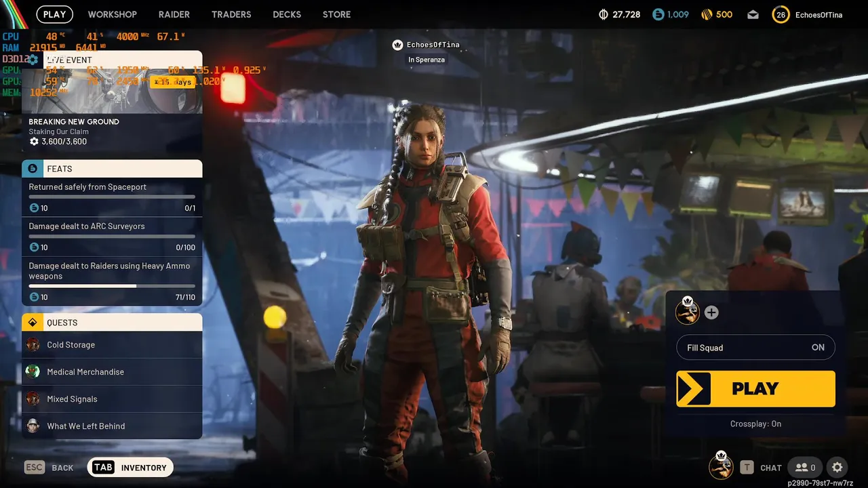The height and width of the screenshot is (488, 868).
Task: Click the large yellow PLAY button
Action: click(755, 388)
